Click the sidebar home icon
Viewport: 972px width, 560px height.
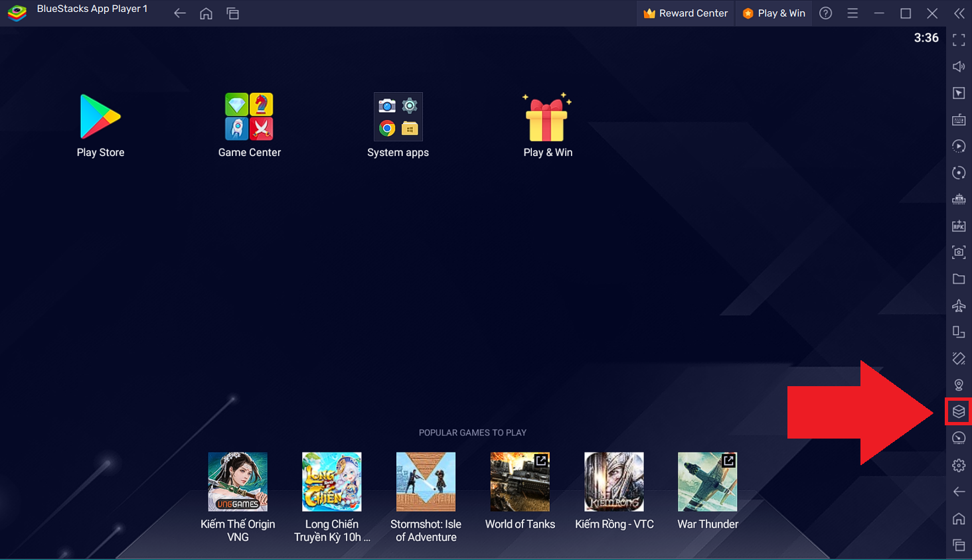pyautogui.click(x=959, y=518)
